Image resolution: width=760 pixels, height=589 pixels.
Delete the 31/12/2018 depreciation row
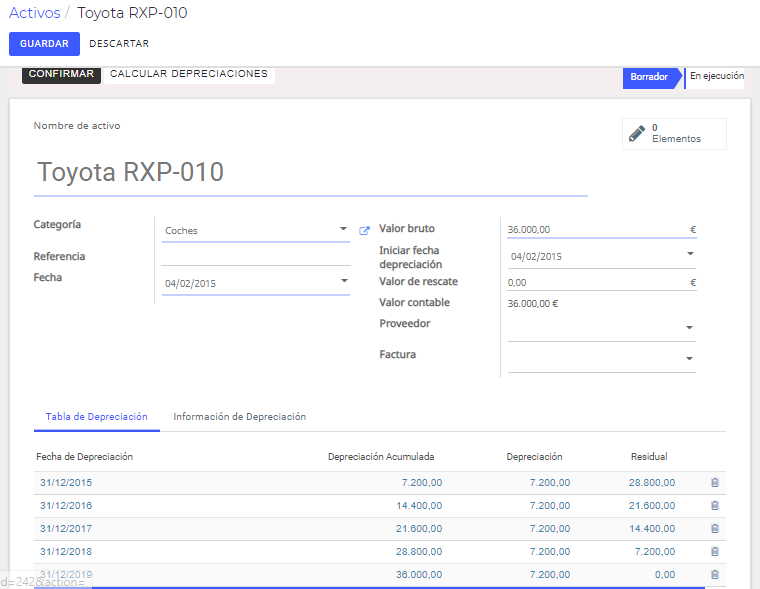click(714, 551)
